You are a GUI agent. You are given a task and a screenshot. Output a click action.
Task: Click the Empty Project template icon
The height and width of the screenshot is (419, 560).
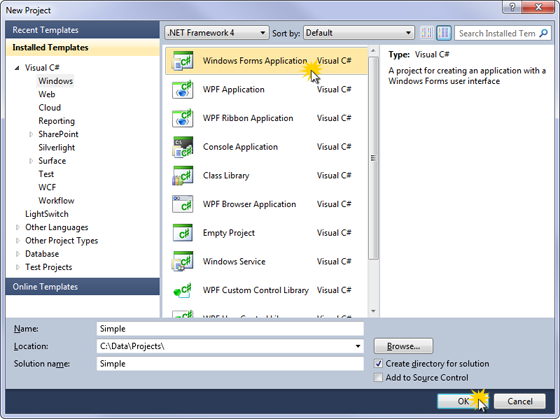coord(182,233)
